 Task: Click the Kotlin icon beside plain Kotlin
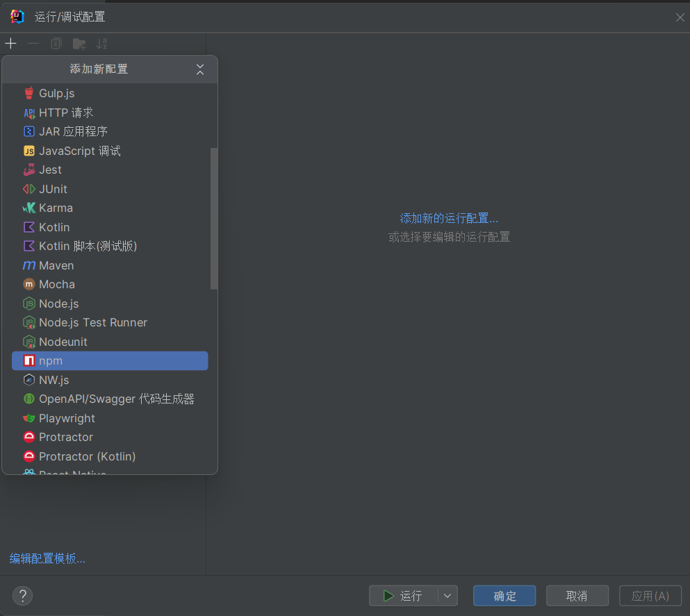[x=29, y=227]
